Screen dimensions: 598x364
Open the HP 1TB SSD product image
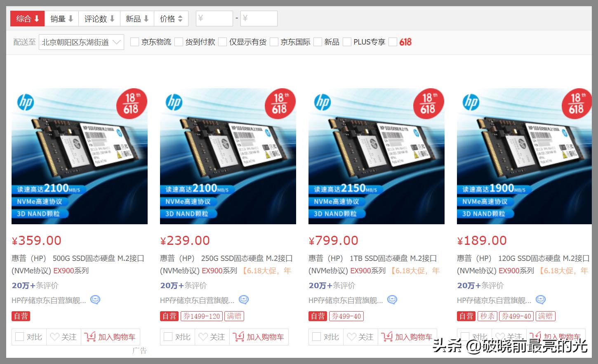coord(377,156)
